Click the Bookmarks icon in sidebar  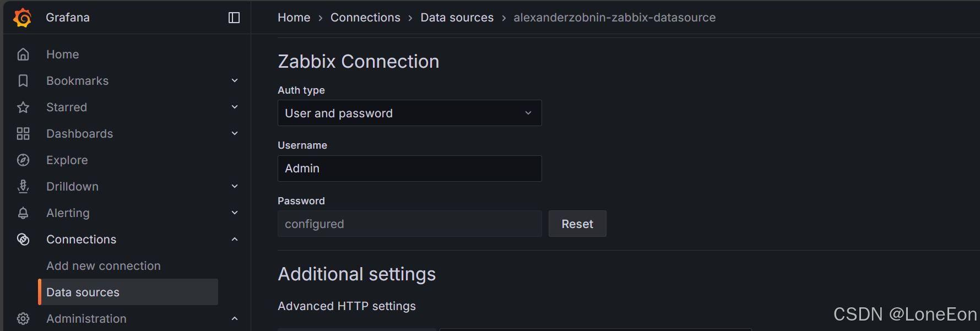(x=23, y=80)
